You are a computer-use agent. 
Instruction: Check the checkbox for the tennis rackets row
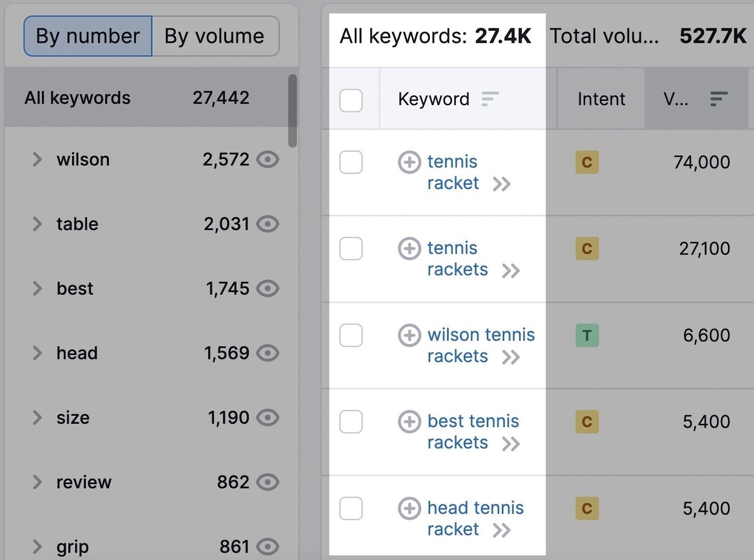pyautogui.click(x=351, y=249)
